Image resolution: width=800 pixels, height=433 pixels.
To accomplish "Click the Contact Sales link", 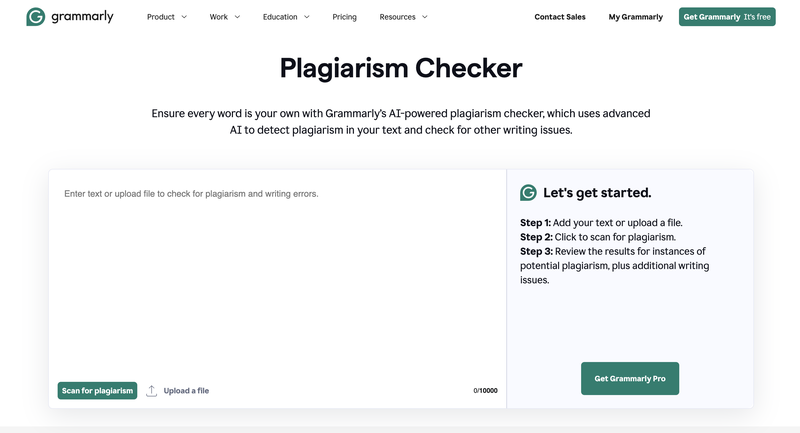I will tap(560, 17).
